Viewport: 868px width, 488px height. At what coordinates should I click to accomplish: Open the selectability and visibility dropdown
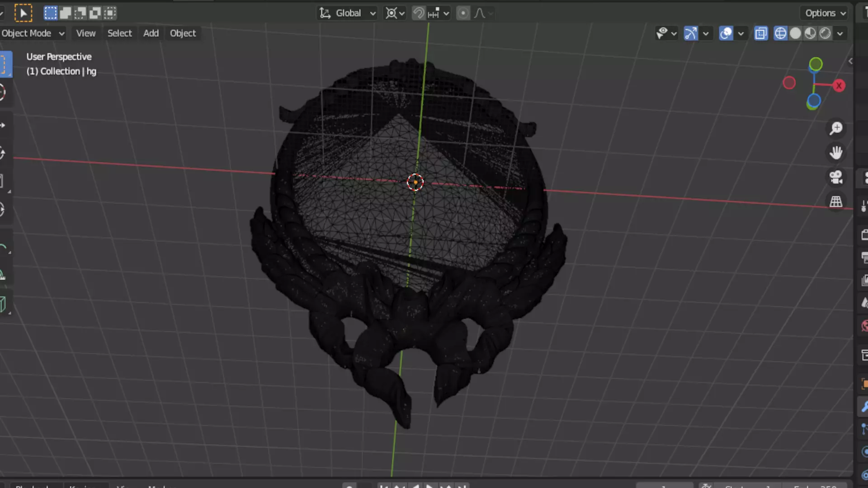tap(666, 33)
